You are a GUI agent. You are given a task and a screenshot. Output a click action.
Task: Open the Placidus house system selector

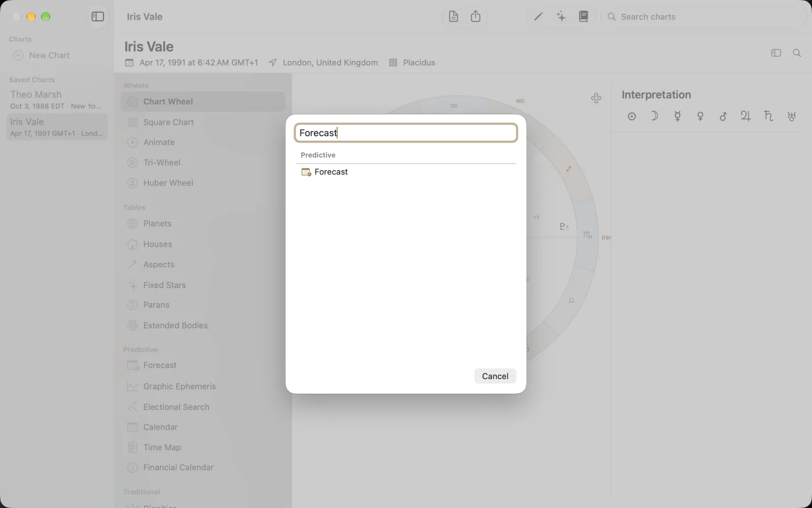tap(412, 62)
